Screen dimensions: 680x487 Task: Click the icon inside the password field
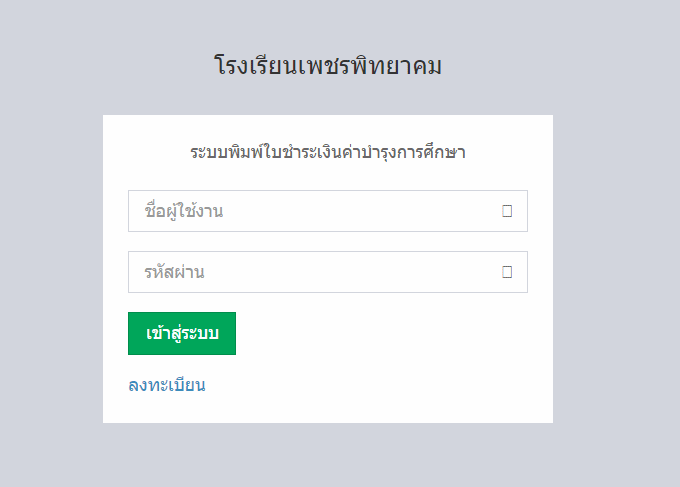point(507,271)
